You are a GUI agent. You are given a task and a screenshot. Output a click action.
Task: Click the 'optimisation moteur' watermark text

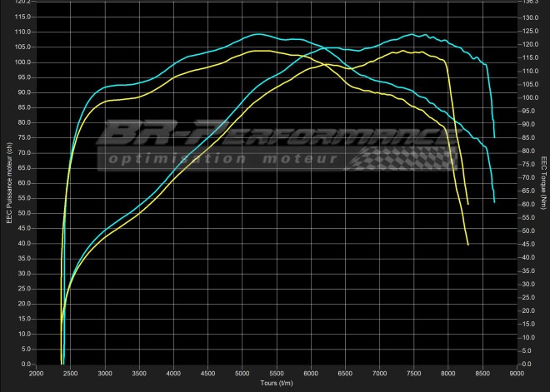pos(221,158)
